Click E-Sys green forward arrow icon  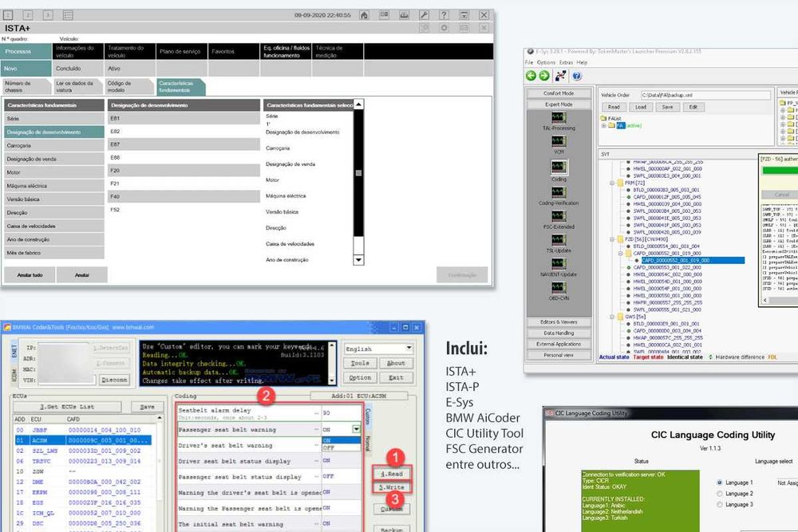tap(544, 76)
